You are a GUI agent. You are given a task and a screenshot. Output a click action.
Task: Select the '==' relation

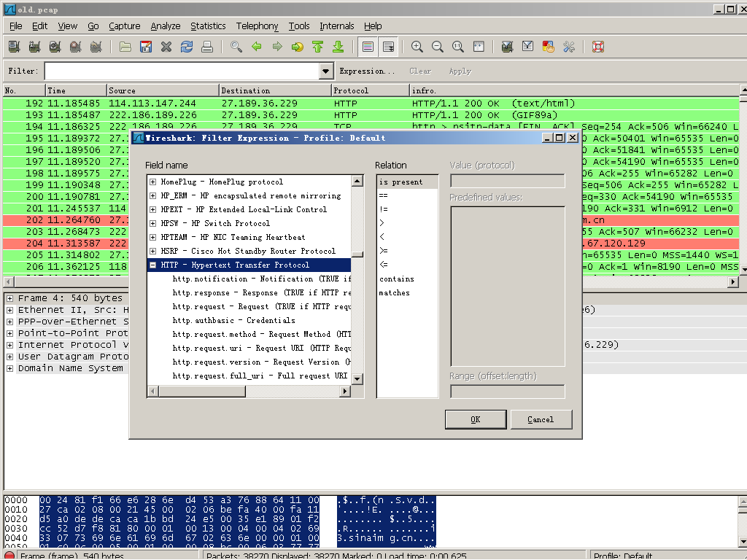[x=384, y=195]
